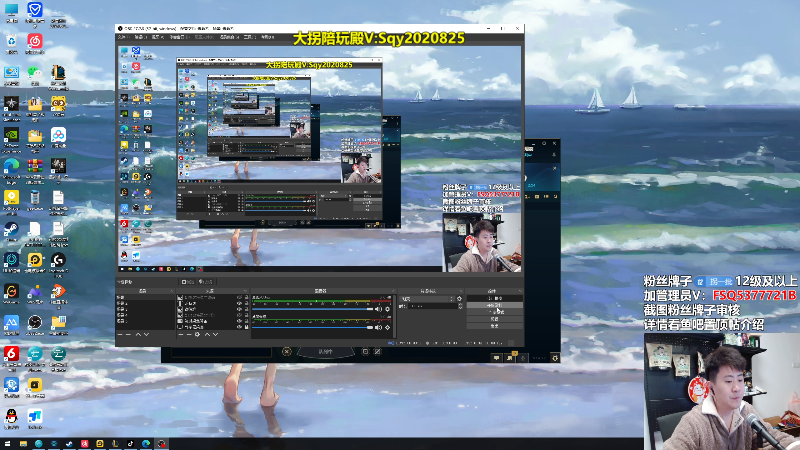Move selected scene down arrow

point(146,334)
